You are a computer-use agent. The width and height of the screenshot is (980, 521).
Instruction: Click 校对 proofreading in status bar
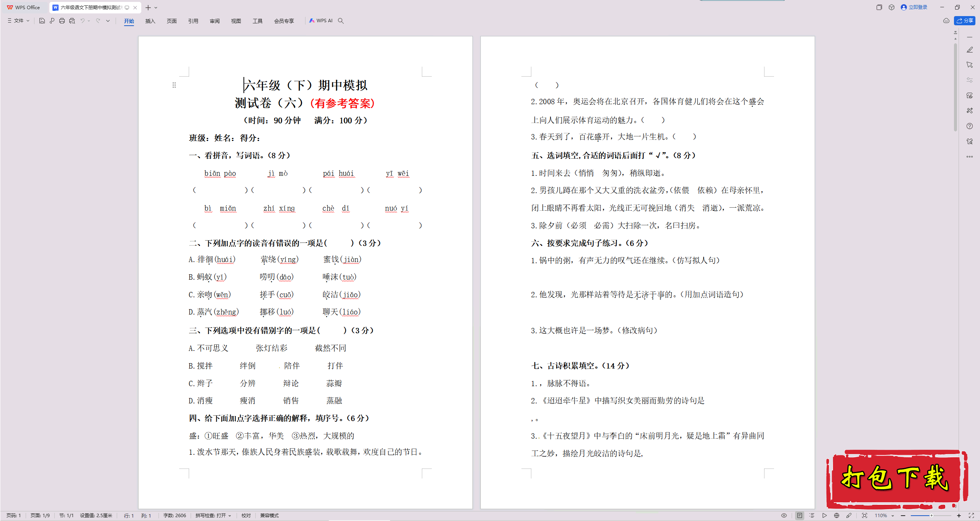pos(246,516)
